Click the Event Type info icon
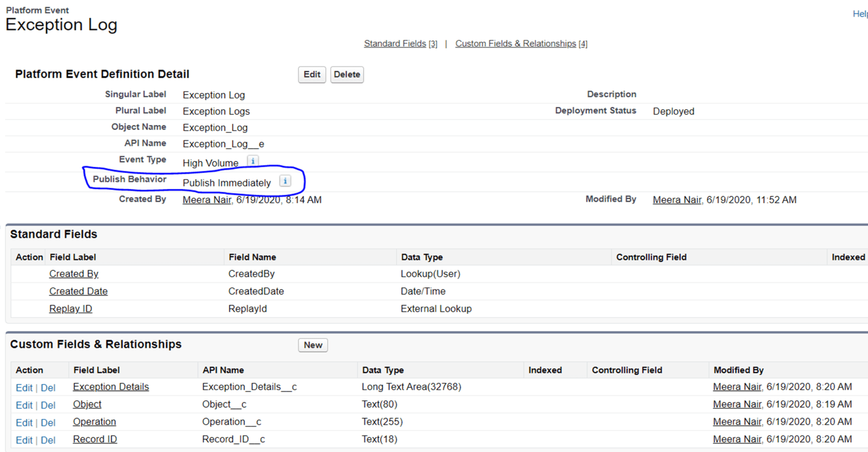Screen dimensions: 868x452 (x=253, y=161)
